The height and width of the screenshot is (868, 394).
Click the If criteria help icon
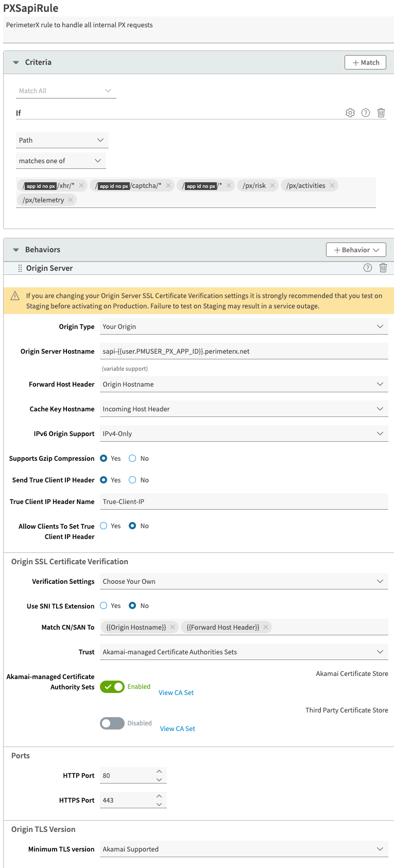click(366, 113)
